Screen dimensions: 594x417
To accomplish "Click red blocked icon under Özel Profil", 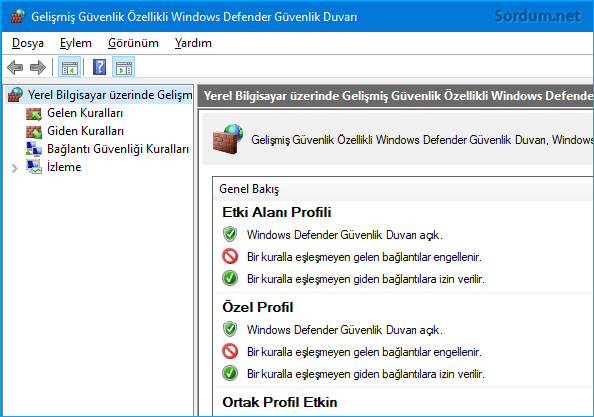I will [230, 351].
